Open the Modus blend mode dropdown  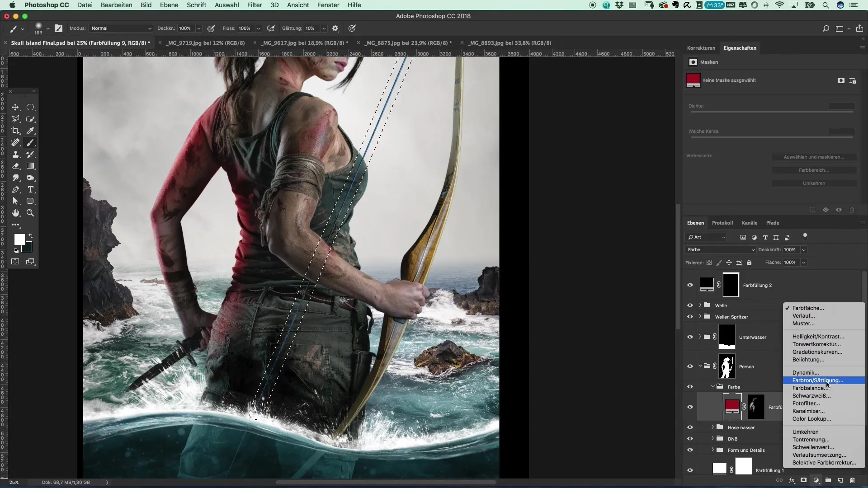pyautogui.click(x=121, y=28)
